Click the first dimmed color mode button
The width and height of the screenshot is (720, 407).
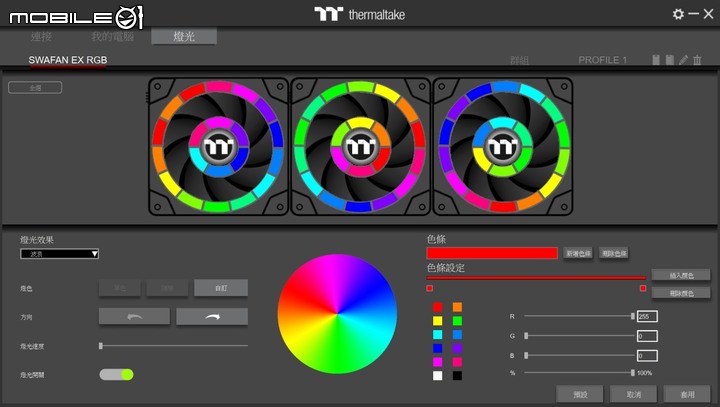pyautogui.click(x=120, y=288)
